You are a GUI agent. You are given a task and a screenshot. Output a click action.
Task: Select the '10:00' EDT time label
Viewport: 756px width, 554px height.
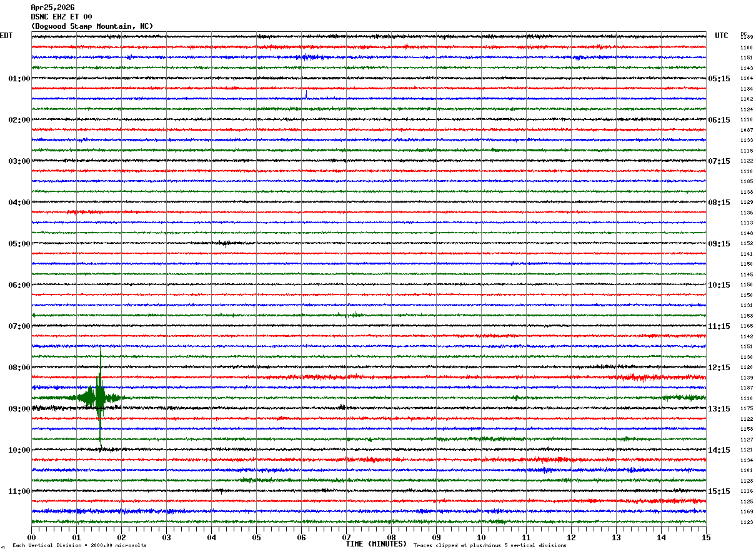(19, 450)
